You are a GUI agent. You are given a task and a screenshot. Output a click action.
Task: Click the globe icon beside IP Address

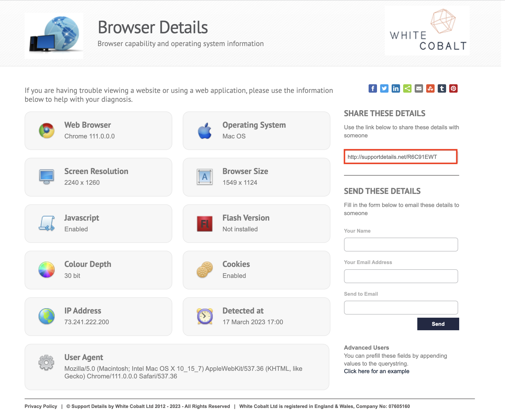coord(47,316)
